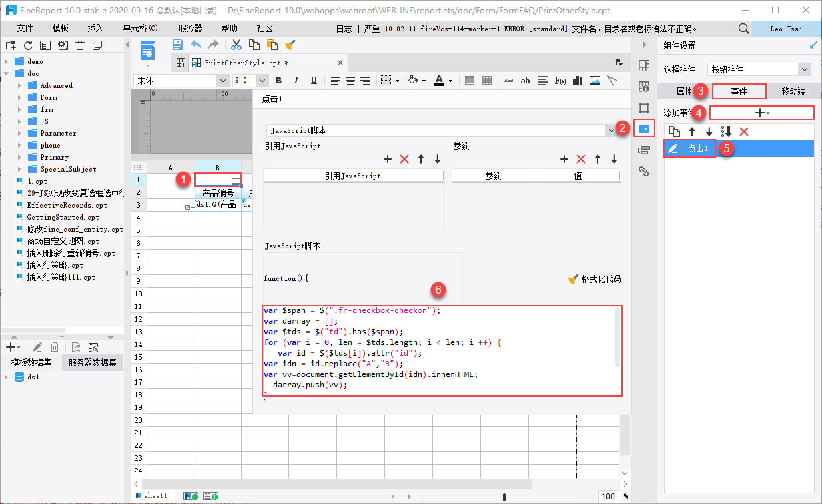822x504 pixels.
Task: Click the red delete event X icon
Action: [x=744, y=132]
